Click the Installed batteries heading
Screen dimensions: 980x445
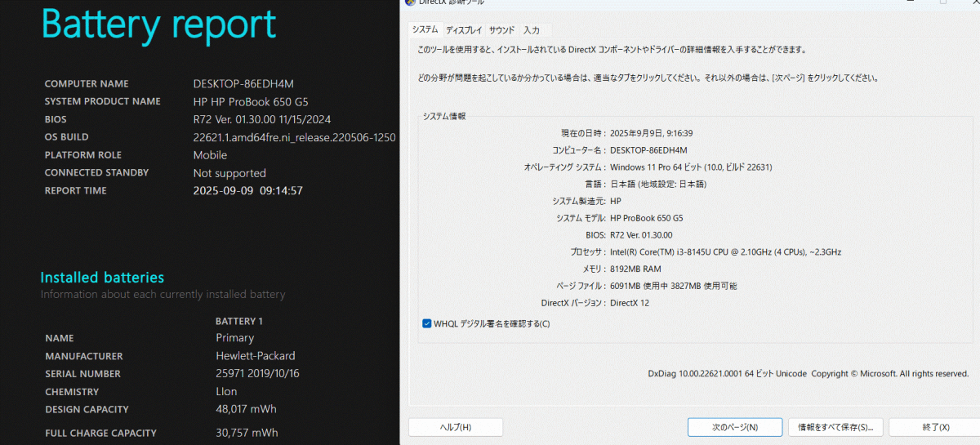(102, 278)
